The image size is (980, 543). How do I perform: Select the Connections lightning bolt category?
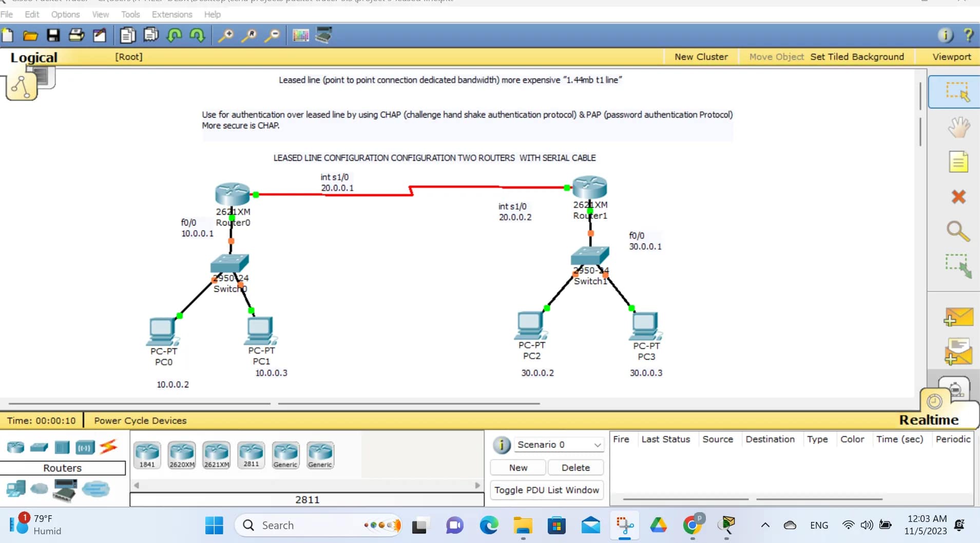point(108,447)
